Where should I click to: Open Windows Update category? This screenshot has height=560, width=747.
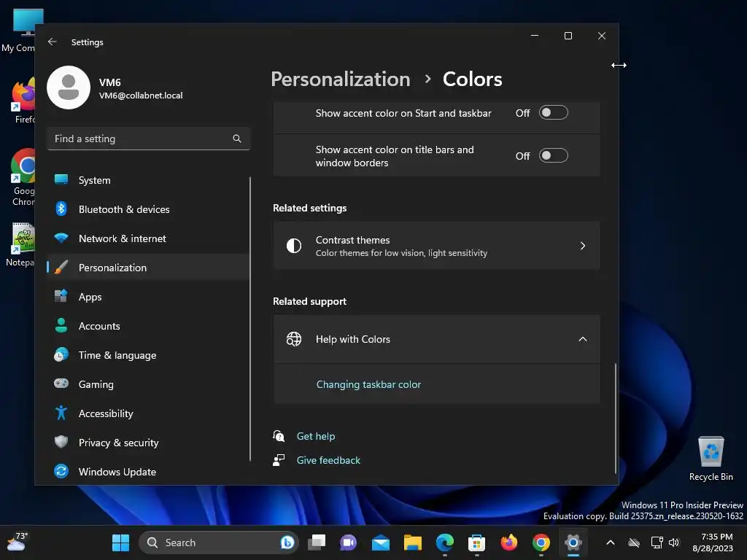click(147, 472)
